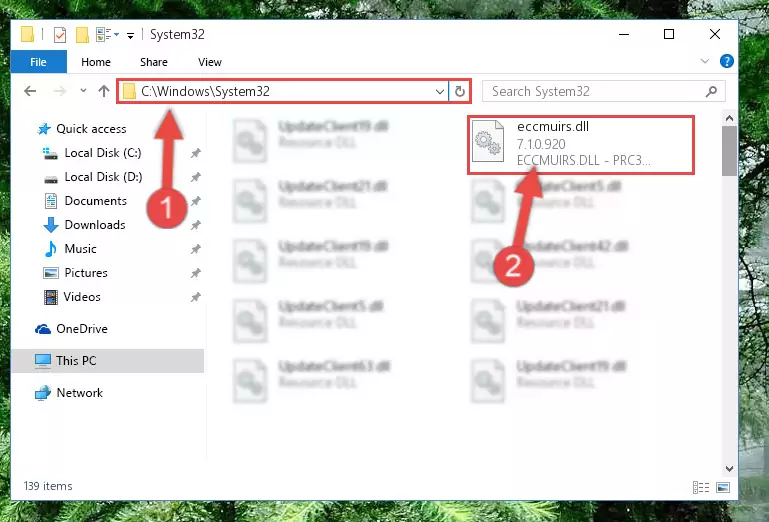Click pin icon beside Pictures
The height and width of the screenshot is (522, 769).
click(x=195, y=273)
